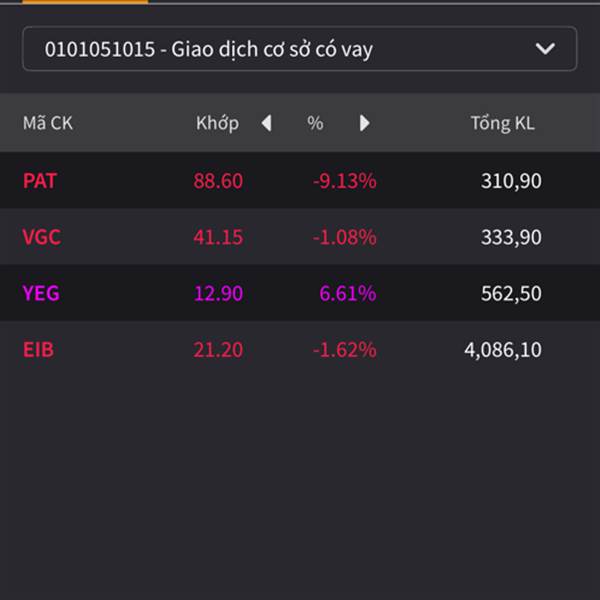Click VGC percent change -1.08%

[344, 238]
